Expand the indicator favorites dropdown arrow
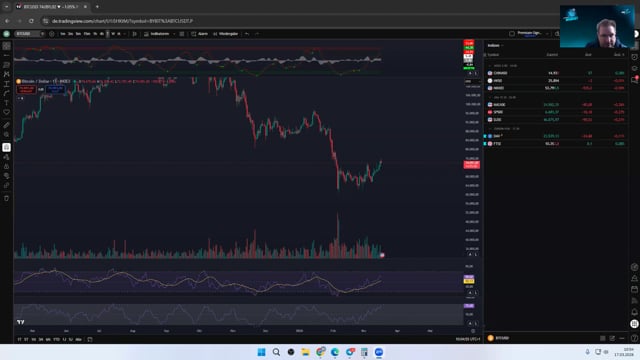640x360 pixels. tap(174, 34)
